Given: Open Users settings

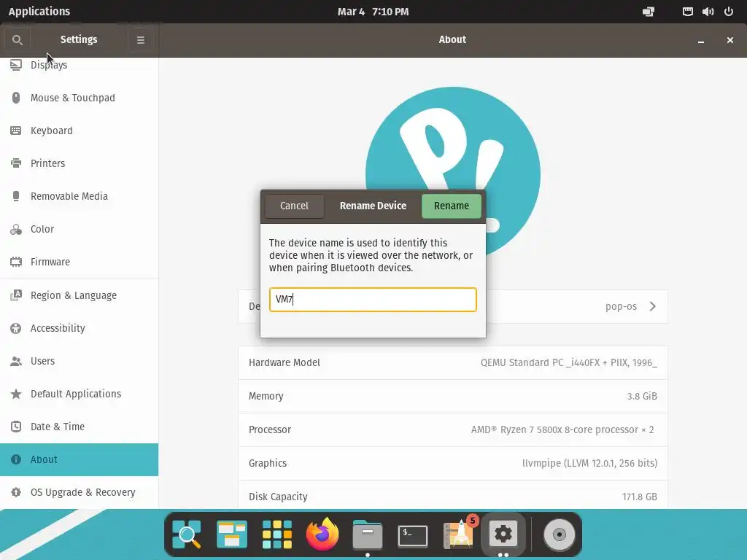Looking at the screenshot, I should [79, 361].
